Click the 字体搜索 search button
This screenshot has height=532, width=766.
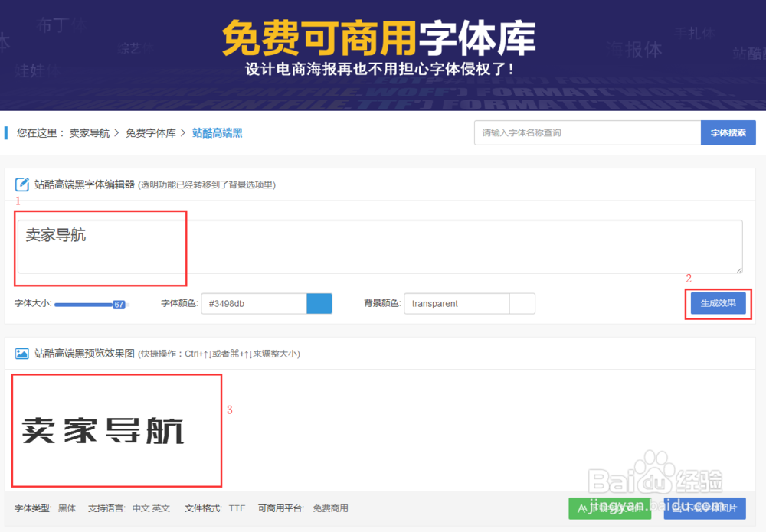pos(728,132)
